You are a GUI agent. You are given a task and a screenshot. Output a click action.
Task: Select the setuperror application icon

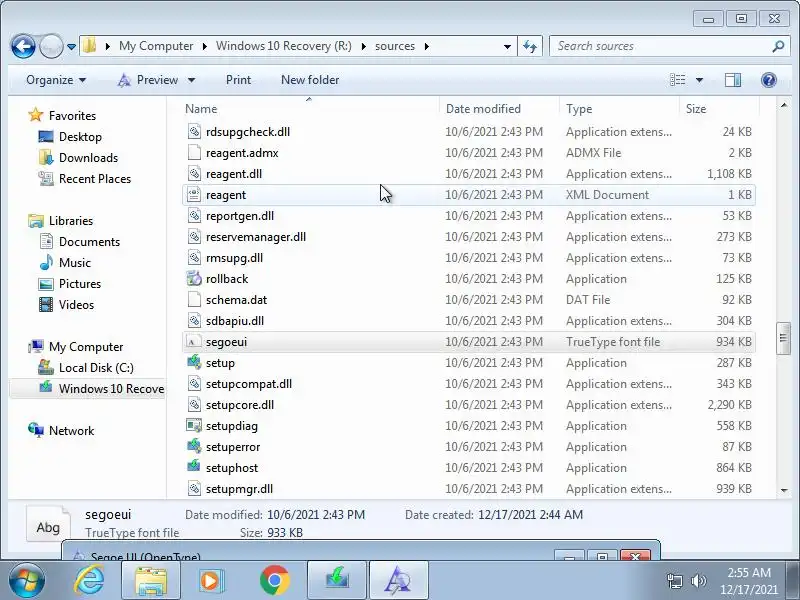pos(194,446)
